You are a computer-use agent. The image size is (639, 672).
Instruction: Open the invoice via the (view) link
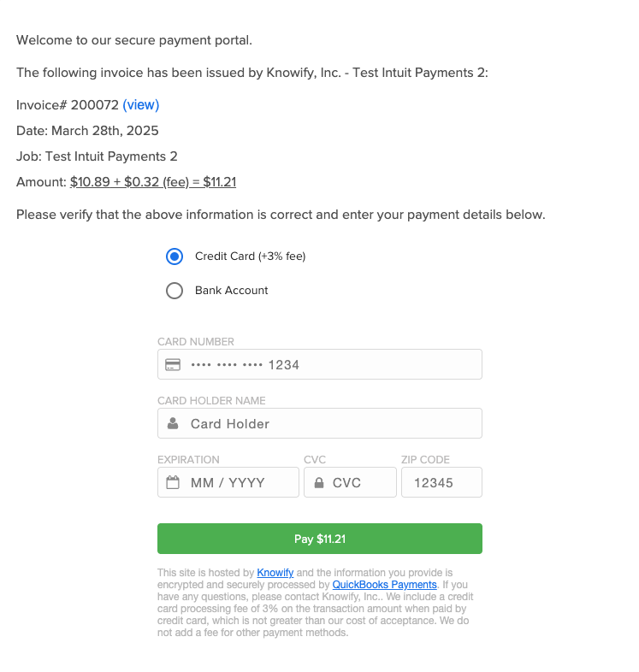141,105
